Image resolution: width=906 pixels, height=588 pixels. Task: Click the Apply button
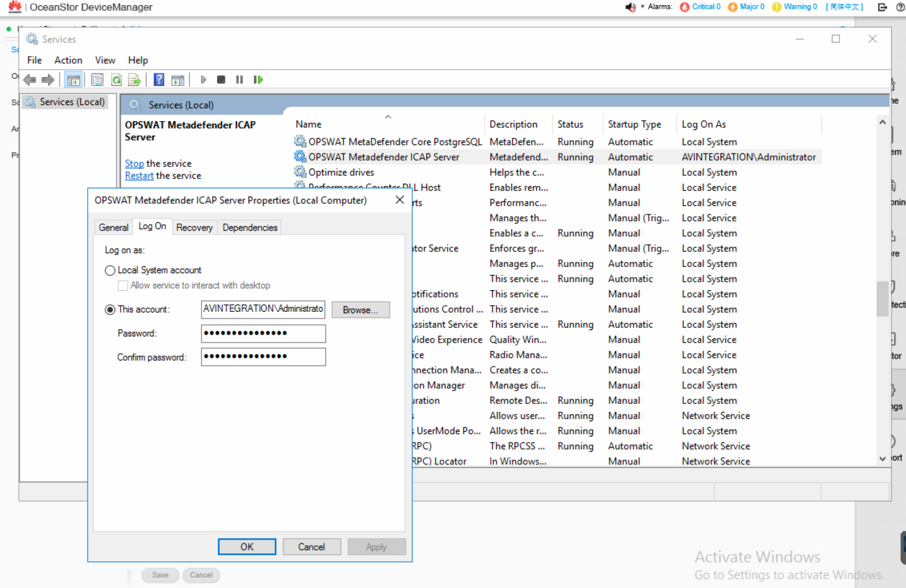coord(377,547)
